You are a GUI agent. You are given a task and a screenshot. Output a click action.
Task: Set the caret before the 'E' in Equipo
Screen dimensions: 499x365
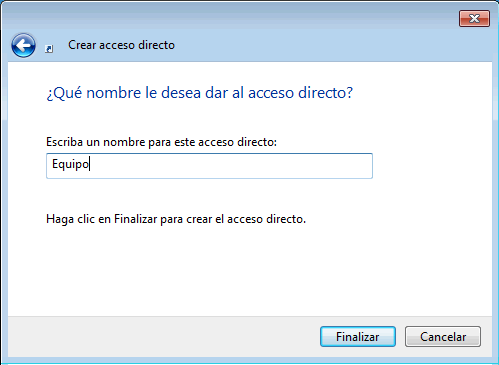52,164
